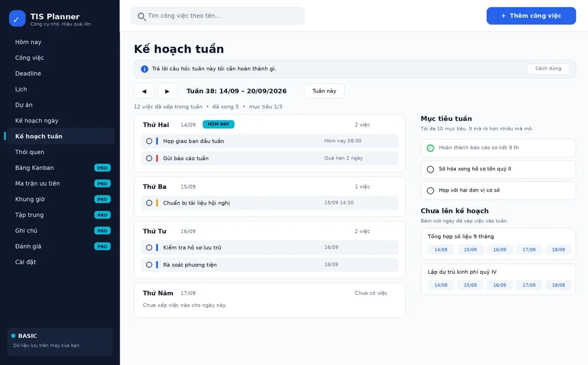Click the PRO badge beside Khung giờ
The image size is (588, 365).
pyautogui.click(x=102, y=200)
